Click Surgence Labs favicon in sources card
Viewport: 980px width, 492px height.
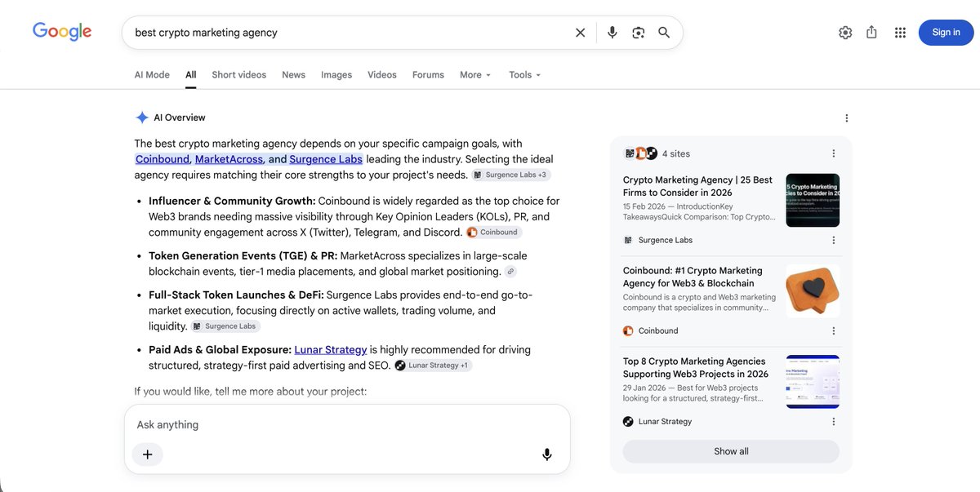pyautogui.click(x=628, y=240)
